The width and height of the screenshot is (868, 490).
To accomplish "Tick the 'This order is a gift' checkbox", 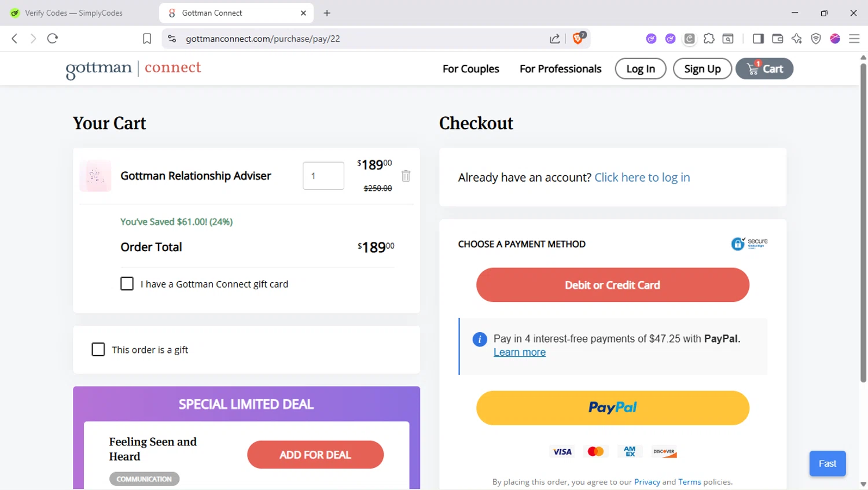I will (x=98, y=349).
